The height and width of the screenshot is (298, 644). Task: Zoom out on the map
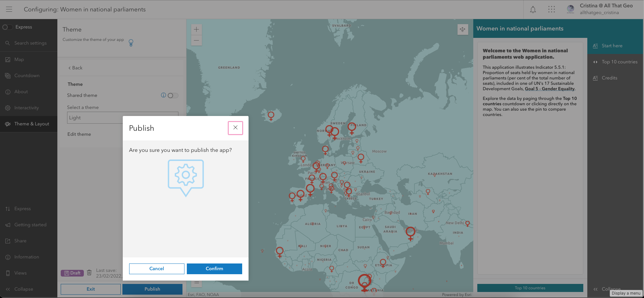pos(197,41)
